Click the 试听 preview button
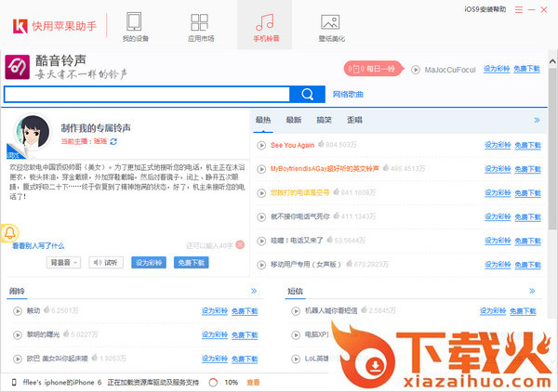The width and height of the screenshot is (558, 392). 106,262
